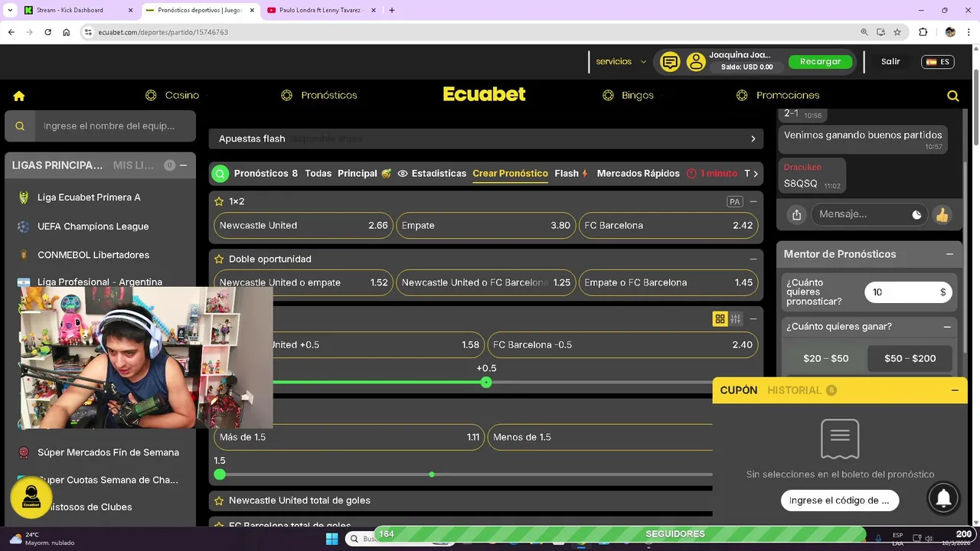Pick Empate o FC Barcelona at 1.45

tap(668, 282)
